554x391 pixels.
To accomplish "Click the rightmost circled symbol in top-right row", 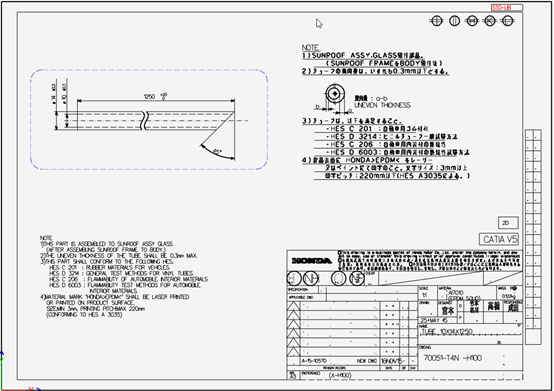I will click(508, 21).
